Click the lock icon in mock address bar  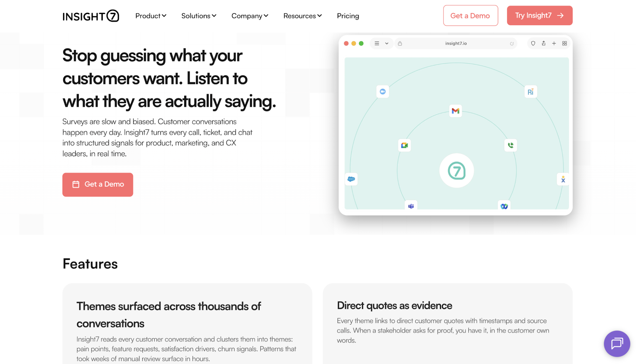click(400, 44)
